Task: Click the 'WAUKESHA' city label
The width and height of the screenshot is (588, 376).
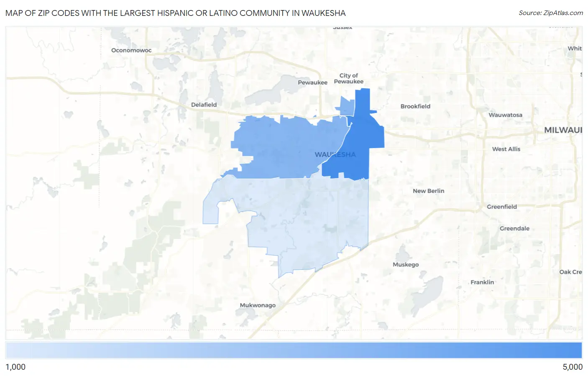Action: [335, 154]
